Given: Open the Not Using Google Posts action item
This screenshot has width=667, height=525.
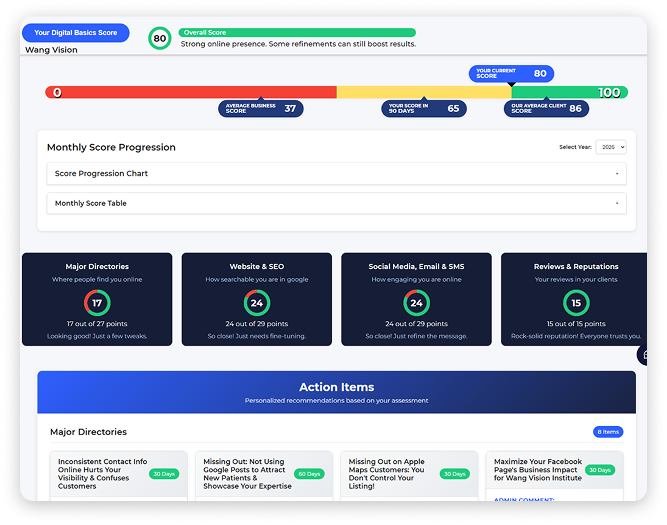Looking at the screenshot, I should 248,473.
